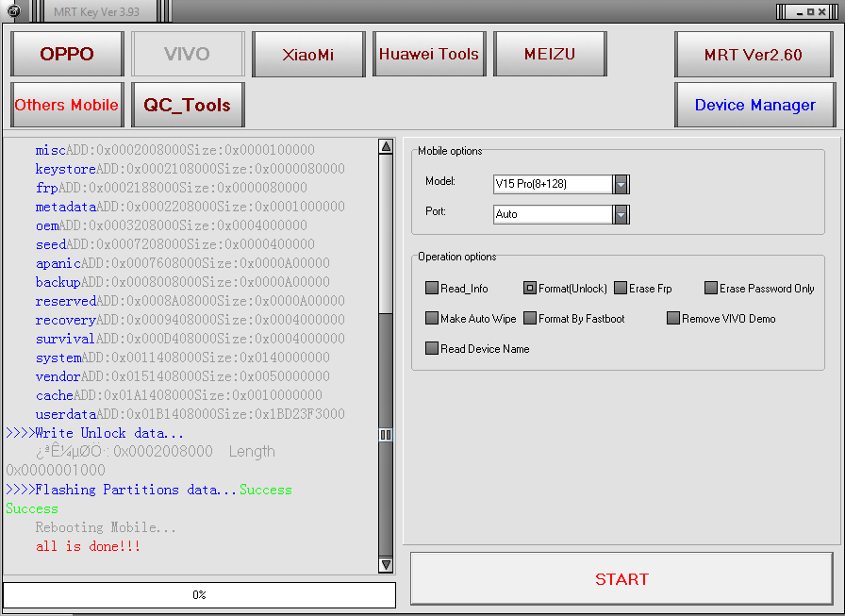
Task: Toggle the Format(Unlock) checkbox
Action: pos(530,288)
